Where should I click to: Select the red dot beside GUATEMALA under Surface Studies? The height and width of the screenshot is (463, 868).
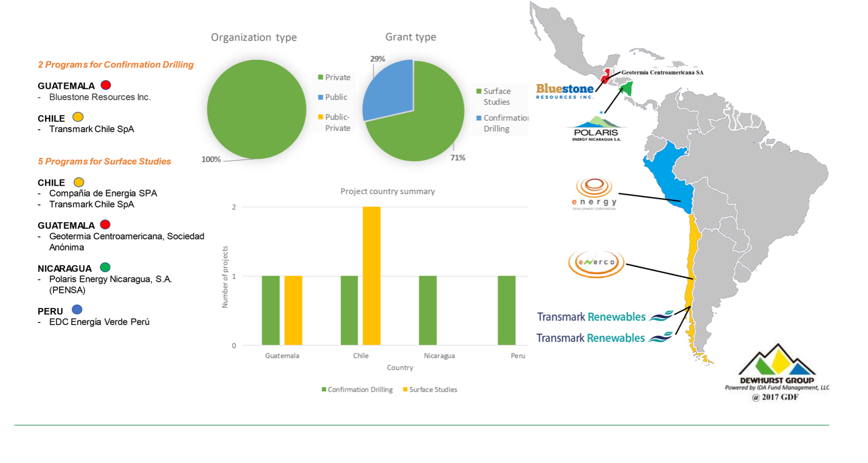tap(105, 224)
